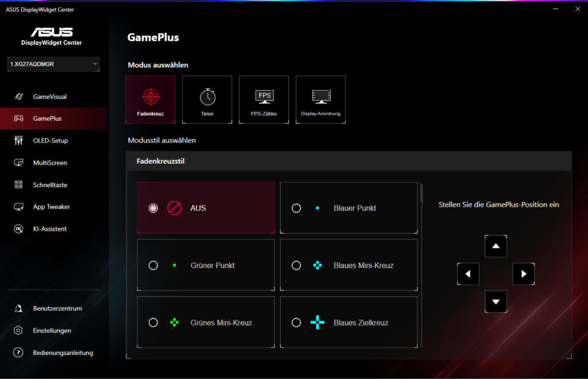
Task: Choose the Grüner Punkt crosshair option
Action: click(x=206, y=265)
